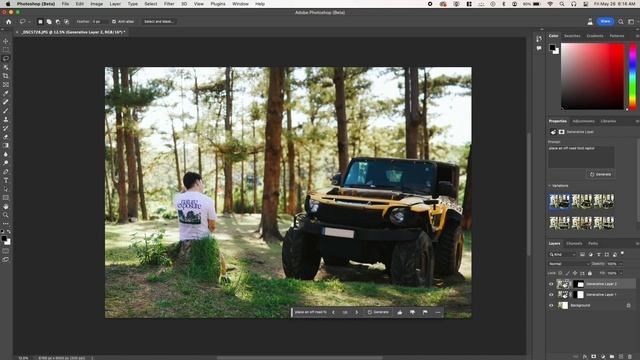Click Generate in the Properties panel
The width and height of the screenshot is (640, 360).
(600, 174)
